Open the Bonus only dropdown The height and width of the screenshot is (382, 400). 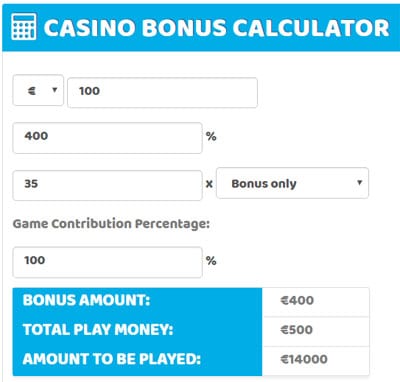coord(292,183)
